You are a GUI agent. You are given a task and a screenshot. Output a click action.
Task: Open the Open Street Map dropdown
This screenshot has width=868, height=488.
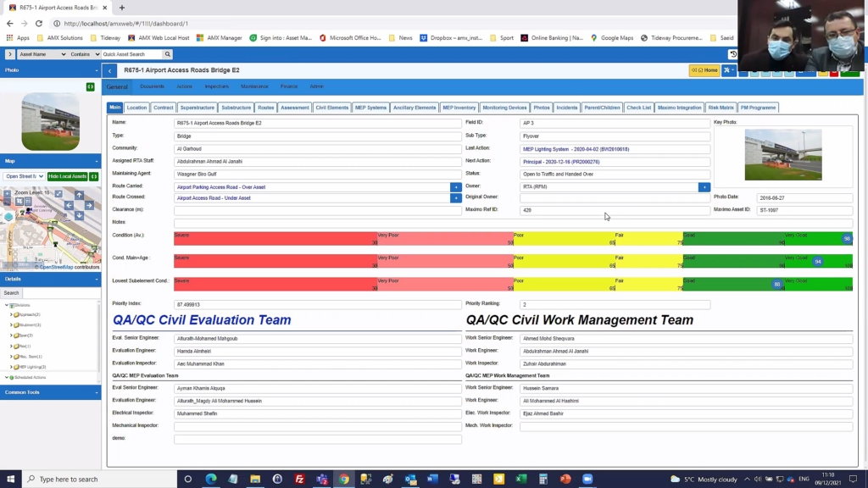coord(24,176)
